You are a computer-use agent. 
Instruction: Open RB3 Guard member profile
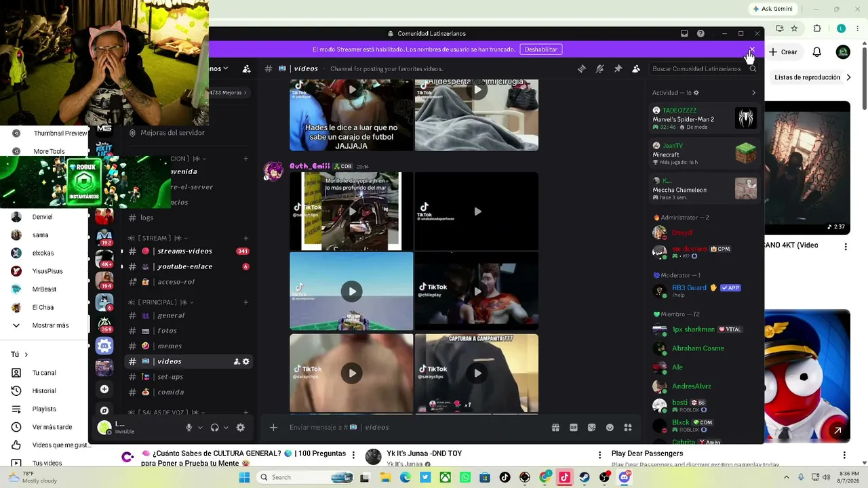(x=704, y=291)
